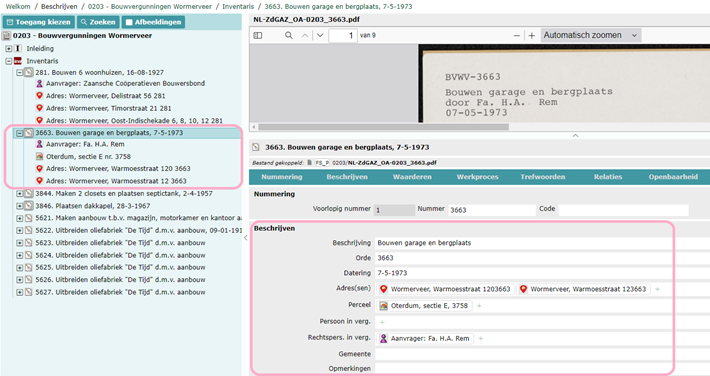Open the Openbaarheid tab
Image resolution: width=710 pixels, height=376 pixels.
tap(673, 177)
